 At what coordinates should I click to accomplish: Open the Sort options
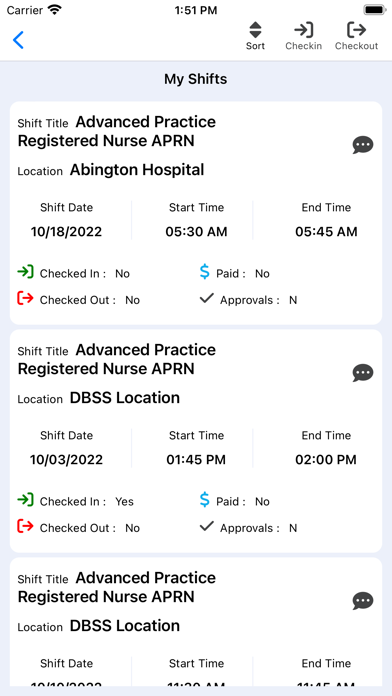click(x=255, y=36)
